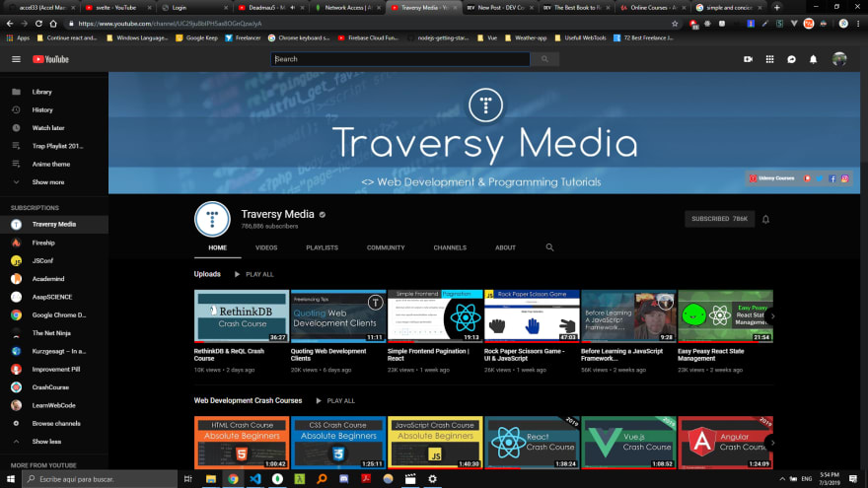Select the channel Home tab
868x488 pixels.
point(218,247)
